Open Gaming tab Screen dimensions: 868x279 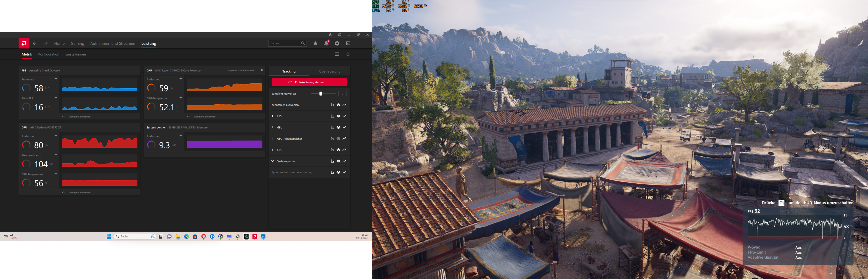click(x=78, y=43)
